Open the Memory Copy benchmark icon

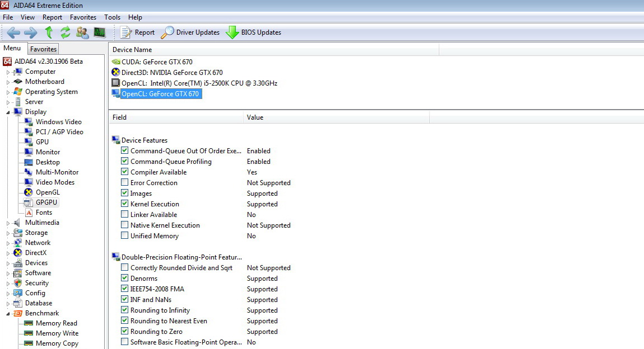[x=29, y=343]
